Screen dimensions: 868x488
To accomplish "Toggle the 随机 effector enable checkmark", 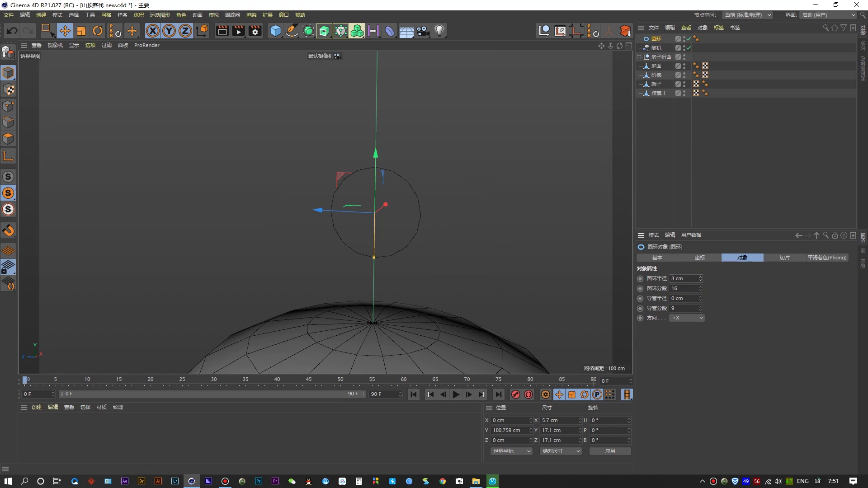I will tap(689, 48).
